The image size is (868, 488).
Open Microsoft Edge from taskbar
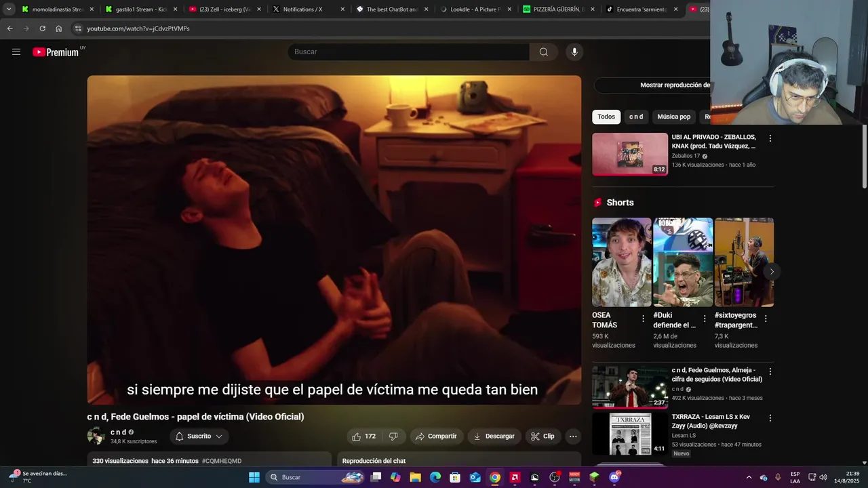pos(435,477)
